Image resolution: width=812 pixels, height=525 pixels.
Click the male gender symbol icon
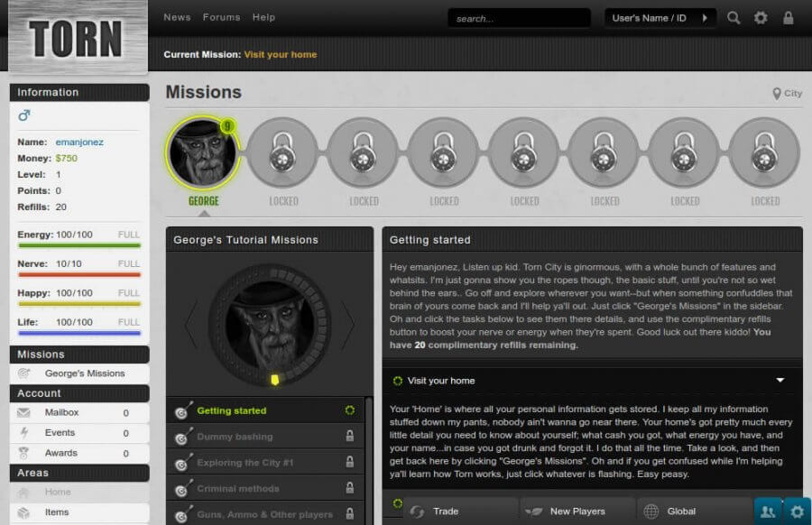point(24,115)
